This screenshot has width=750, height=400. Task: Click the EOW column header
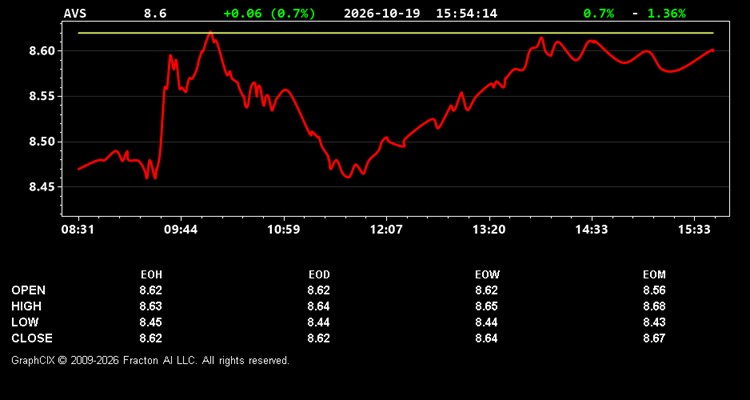pos(486,275)
